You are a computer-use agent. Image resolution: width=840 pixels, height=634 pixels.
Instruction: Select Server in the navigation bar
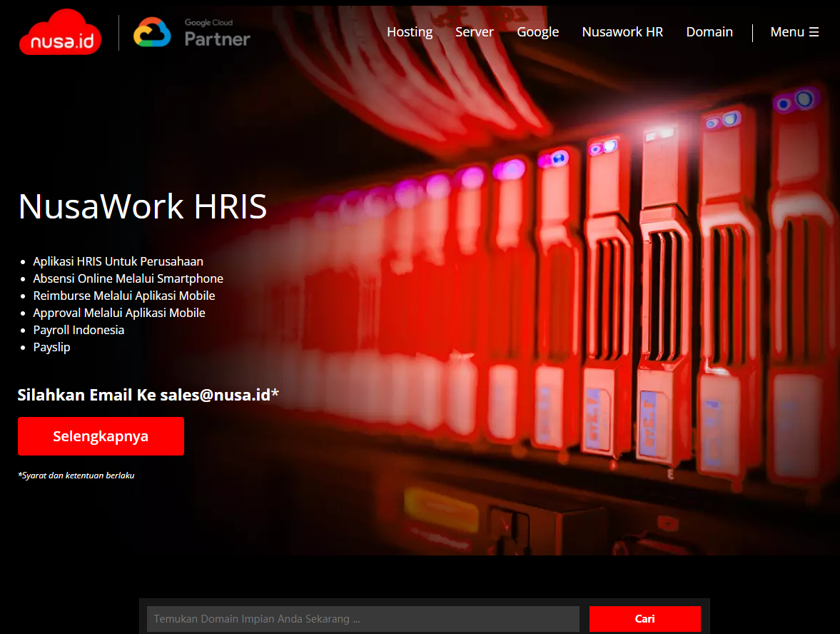point(475,32)
